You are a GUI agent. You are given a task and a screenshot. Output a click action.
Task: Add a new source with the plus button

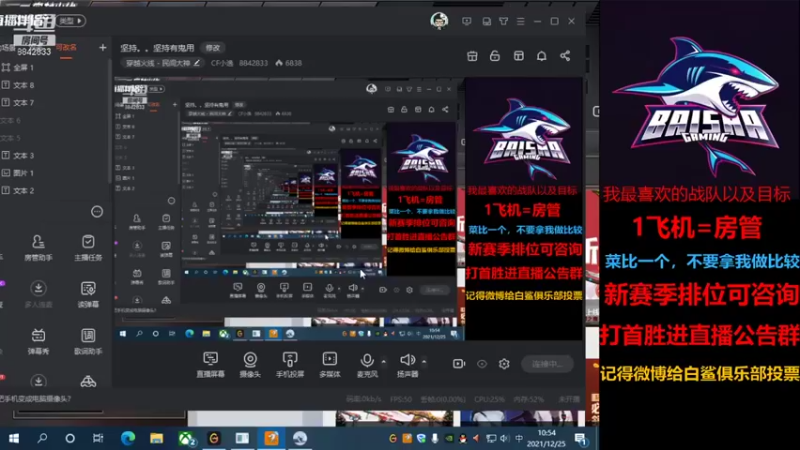[103, 47]
